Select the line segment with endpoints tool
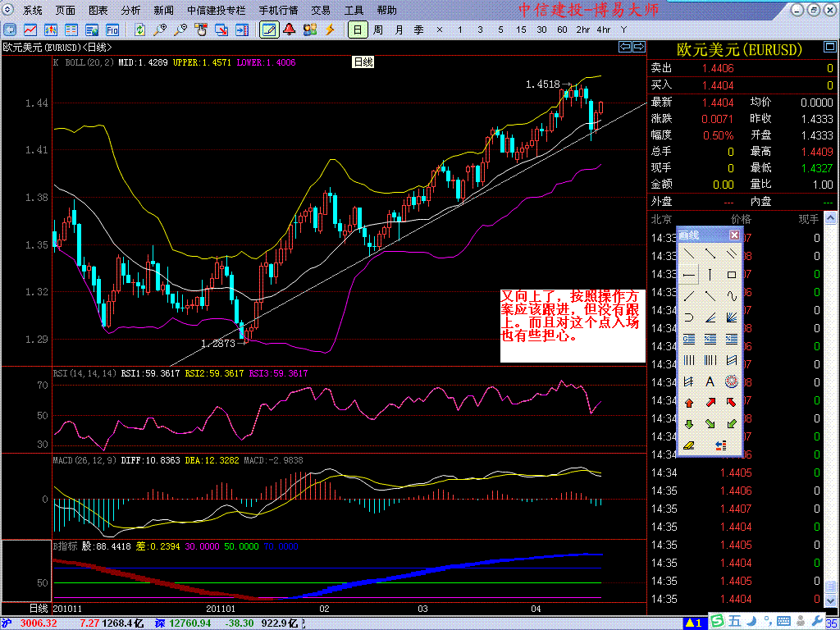This screenshot has height=630, width=840. [710, 254]
